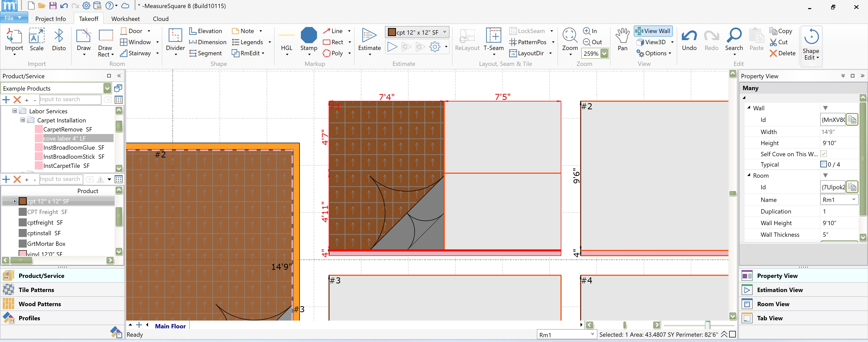Viewport: 868px width, 342px height.
Task: Toggle the View Wall button
Action: tap(653, 31)
